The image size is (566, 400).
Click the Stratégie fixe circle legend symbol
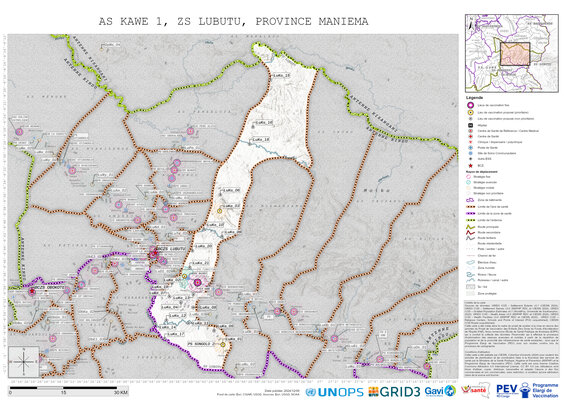(x=469, y=177)
